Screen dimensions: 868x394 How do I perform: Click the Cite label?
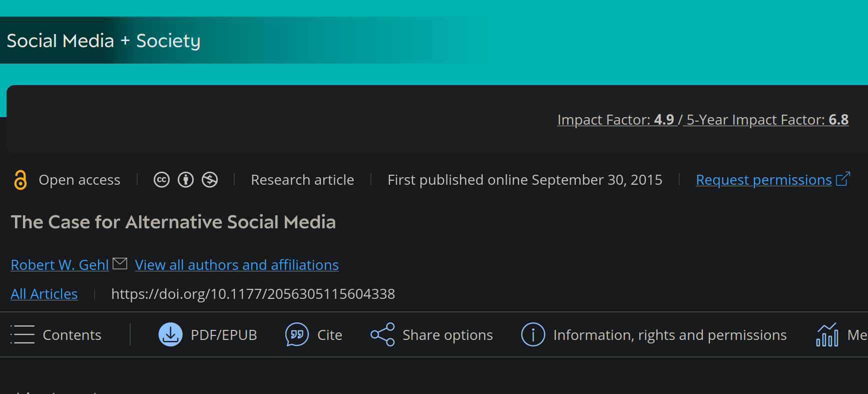(330, 335)
